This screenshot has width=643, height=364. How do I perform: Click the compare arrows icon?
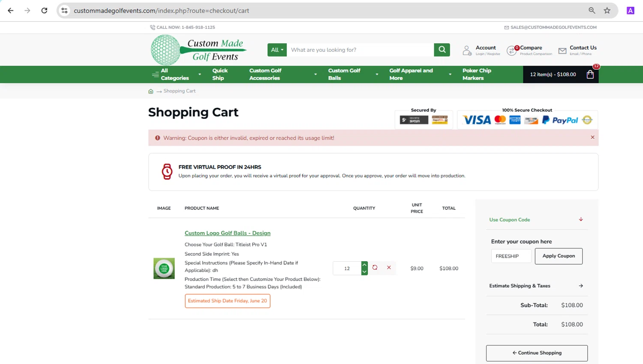(x=511, y=51)
